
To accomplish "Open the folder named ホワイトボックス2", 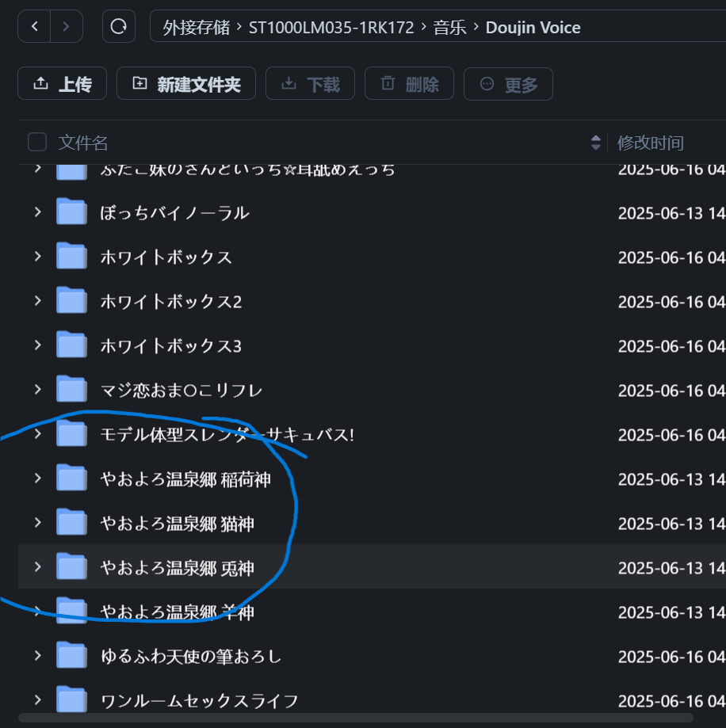I will (x=171, y=302).
